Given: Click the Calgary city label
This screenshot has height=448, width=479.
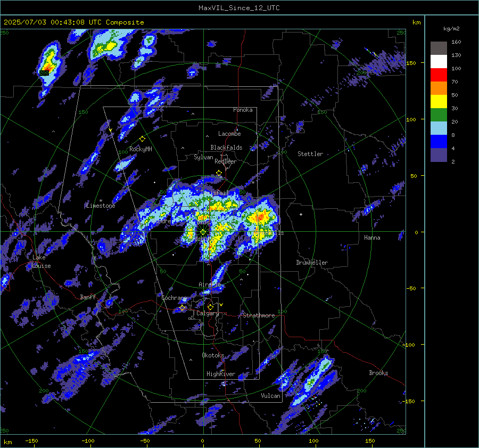Looking at the screenshot, I should (x=208, y=313).
